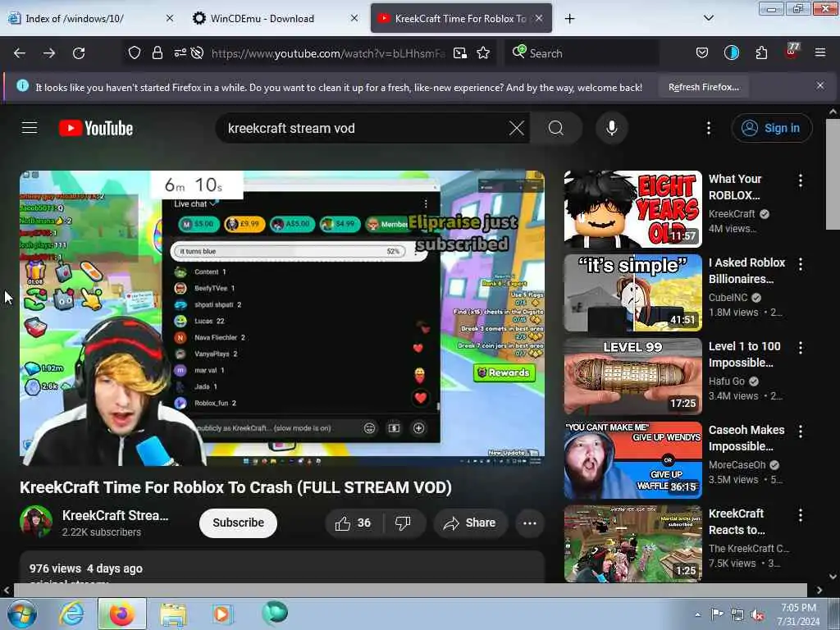Open the KreekCraft channel under What Your ROBLOX
840x630 pixels.
[731, 214]
